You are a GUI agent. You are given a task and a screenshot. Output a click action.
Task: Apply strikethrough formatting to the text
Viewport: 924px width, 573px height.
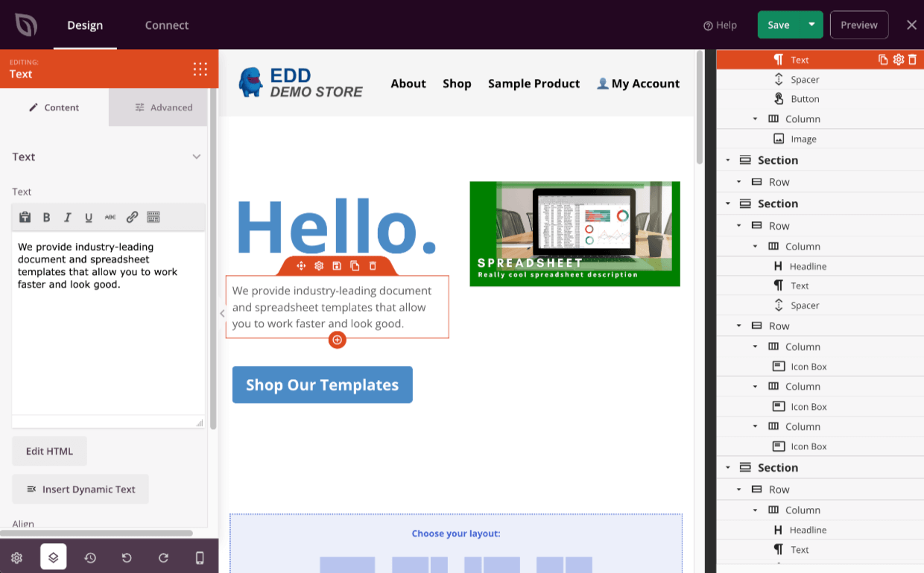(109, 217)
